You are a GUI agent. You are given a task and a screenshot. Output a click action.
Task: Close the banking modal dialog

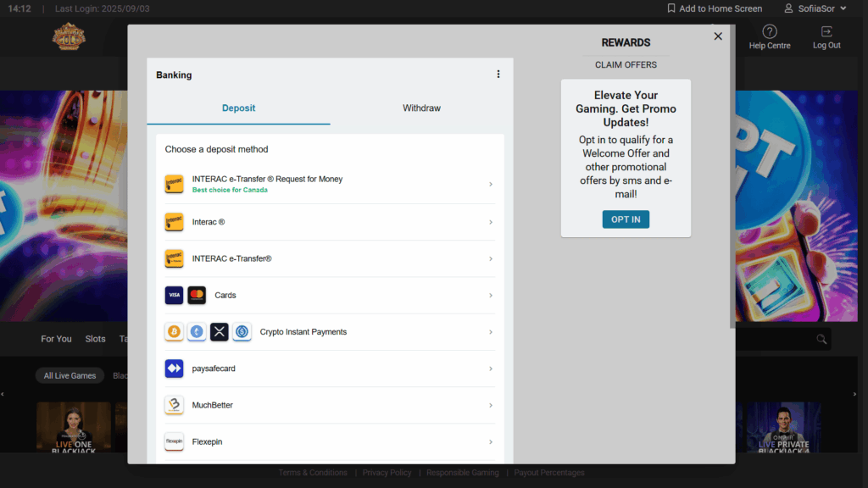click(x=718, y=36)
